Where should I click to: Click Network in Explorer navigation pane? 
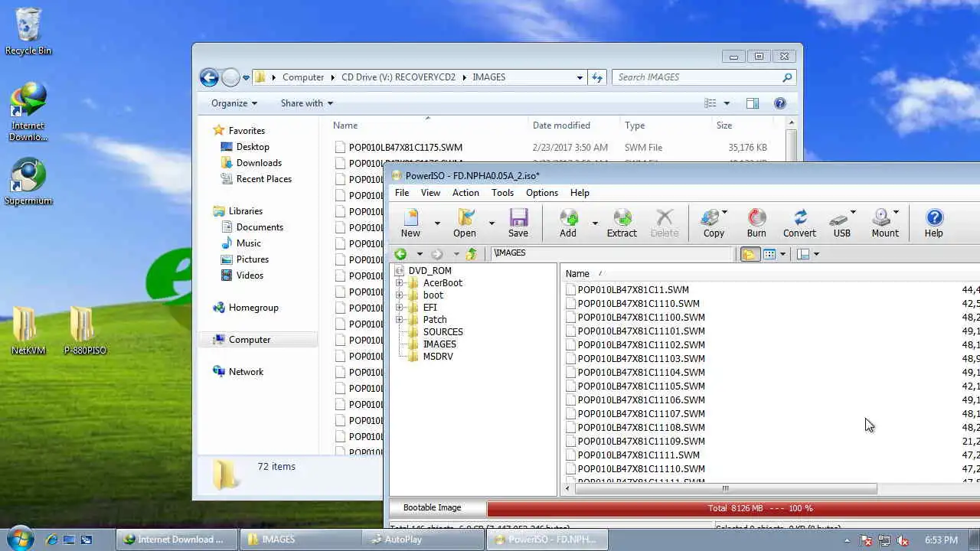[246, 372]
